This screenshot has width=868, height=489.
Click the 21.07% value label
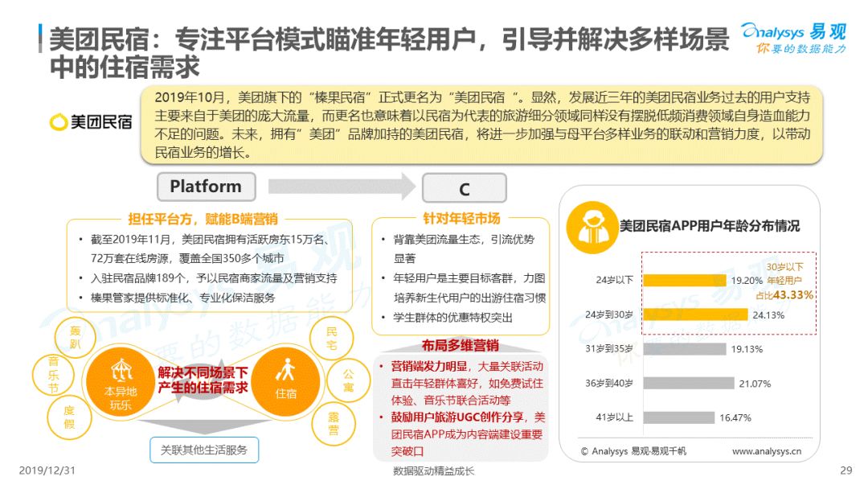(755, 384)
